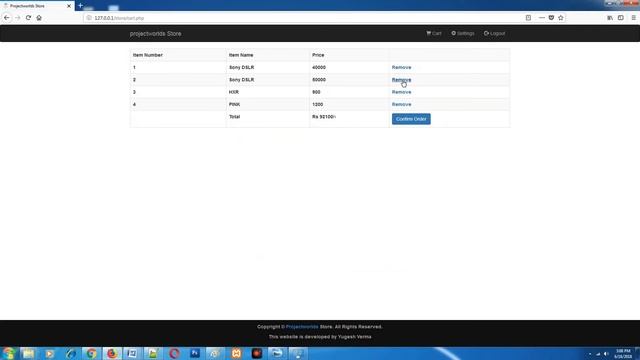Click Sony DSLR name in row 1
The image size is (640, 360).
point(241,67)
